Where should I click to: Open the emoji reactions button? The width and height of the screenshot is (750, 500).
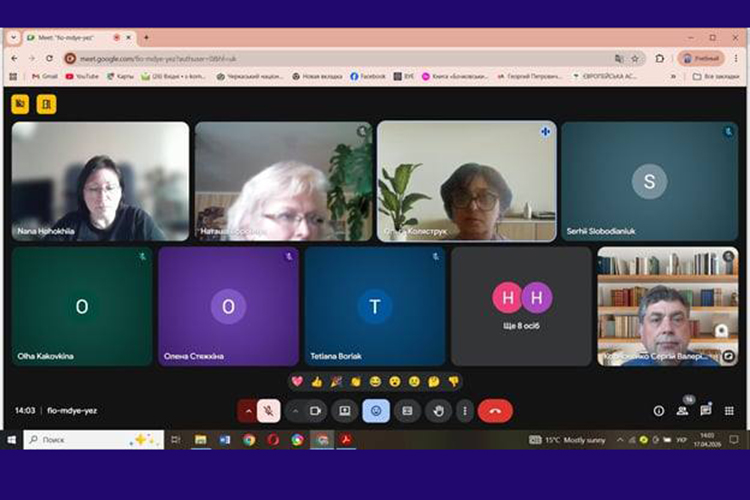376,410
